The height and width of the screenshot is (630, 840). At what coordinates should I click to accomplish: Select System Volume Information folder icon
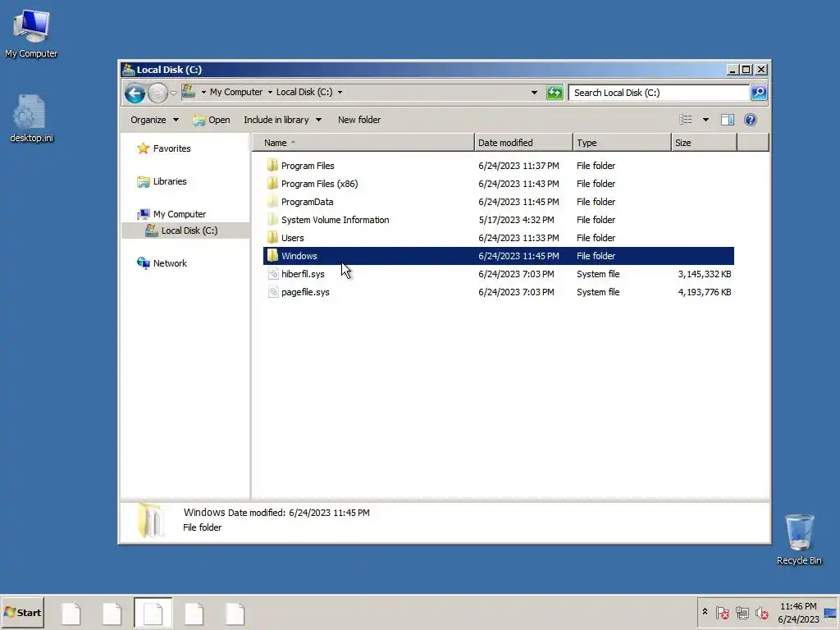tap(272, 220)
